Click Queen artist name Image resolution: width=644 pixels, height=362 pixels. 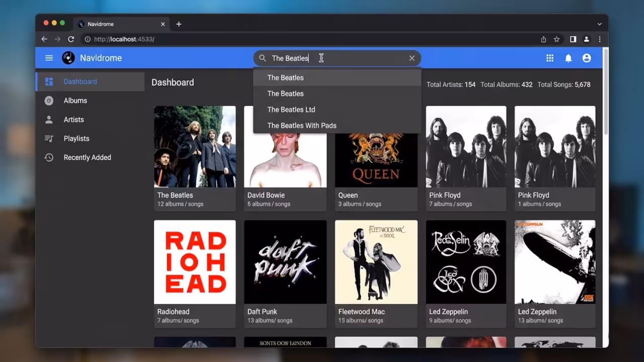click(348, 195)
